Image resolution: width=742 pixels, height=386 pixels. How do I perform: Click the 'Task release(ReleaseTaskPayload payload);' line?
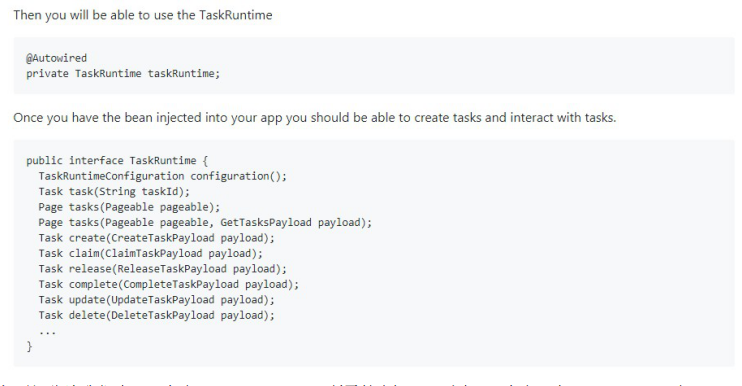163,269
